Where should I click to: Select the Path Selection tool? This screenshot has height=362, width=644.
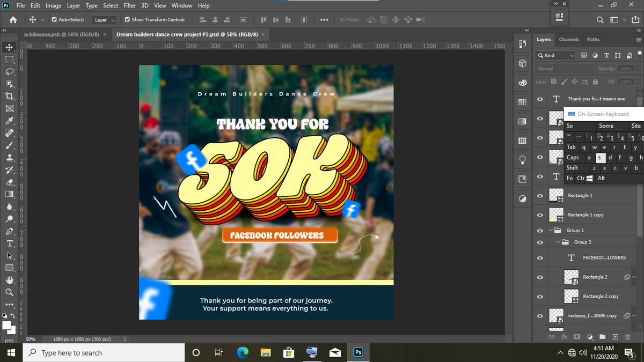pos(10,256)
